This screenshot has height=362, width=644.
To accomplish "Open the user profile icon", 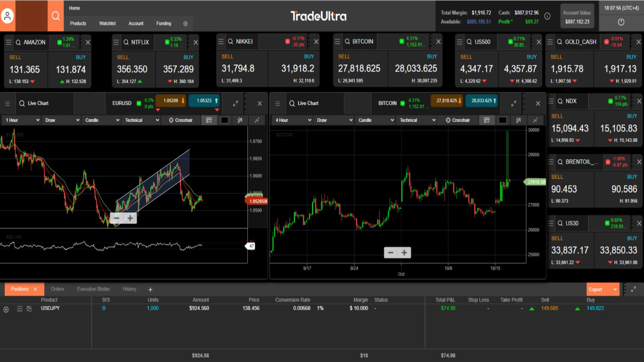I will pyautogui.click(x=7, y=16).
